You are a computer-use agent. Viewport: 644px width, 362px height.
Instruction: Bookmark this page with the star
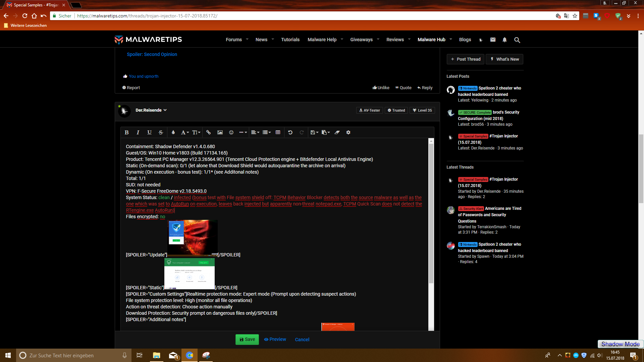[x=575, y=16]
